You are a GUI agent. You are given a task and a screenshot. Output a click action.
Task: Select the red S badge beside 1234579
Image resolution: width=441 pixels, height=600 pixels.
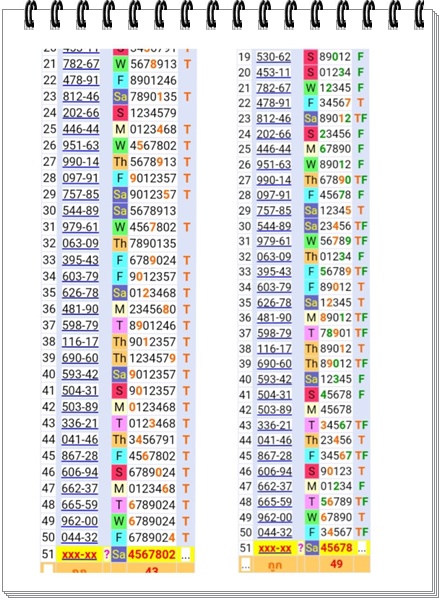[x=120, y=113]
